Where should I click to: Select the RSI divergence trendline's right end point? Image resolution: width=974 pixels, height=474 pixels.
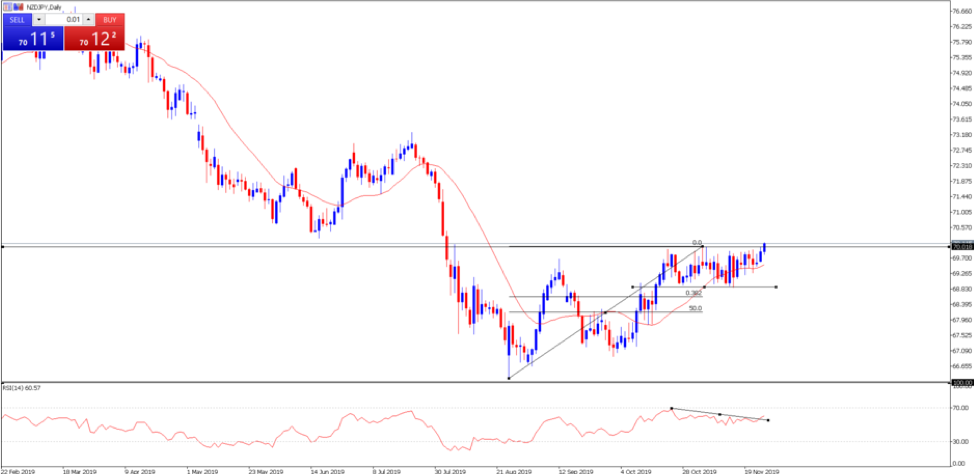click(x=768, y=420)
